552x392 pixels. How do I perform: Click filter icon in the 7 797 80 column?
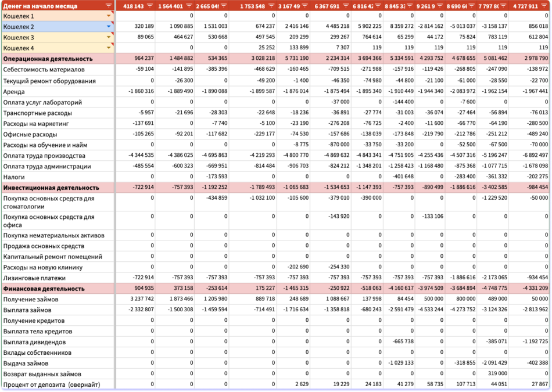tap(503, 6)
